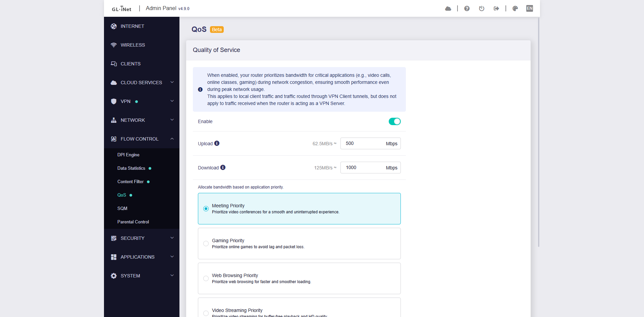Collapse the Flow Control chevron
644x317 pixels.
pos(172,139)
